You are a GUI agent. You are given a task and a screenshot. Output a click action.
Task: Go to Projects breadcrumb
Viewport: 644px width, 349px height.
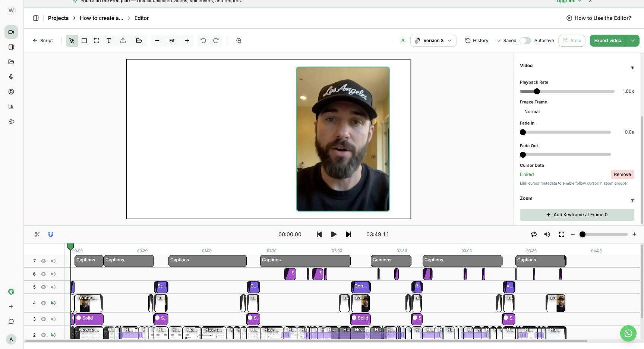(58, 18)
